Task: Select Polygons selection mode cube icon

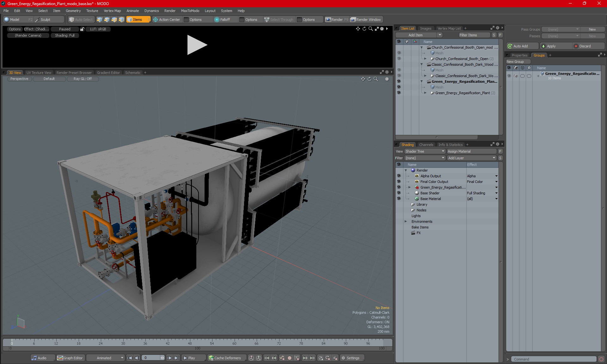Action: [x=114, y=20]
